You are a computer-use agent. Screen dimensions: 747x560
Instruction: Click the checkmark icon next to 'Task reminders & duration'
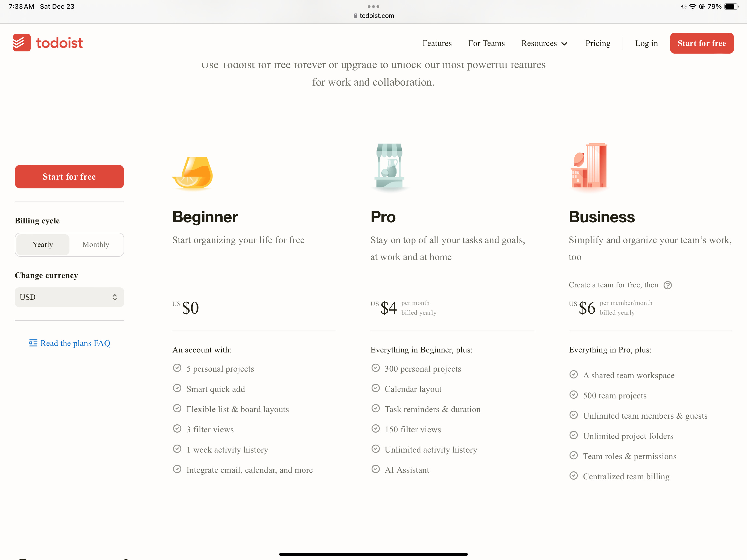click(x=375, y=408)
